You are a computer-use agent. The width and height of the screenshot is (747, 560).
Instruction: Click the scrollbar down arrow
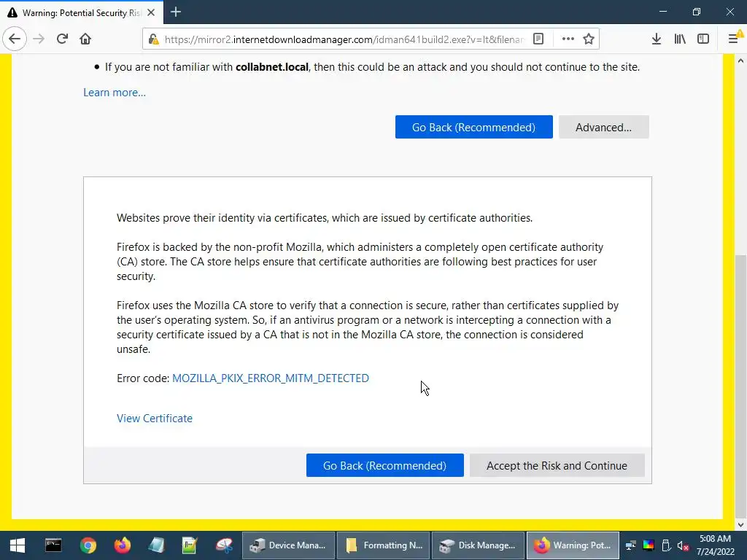tap(741, 525)
